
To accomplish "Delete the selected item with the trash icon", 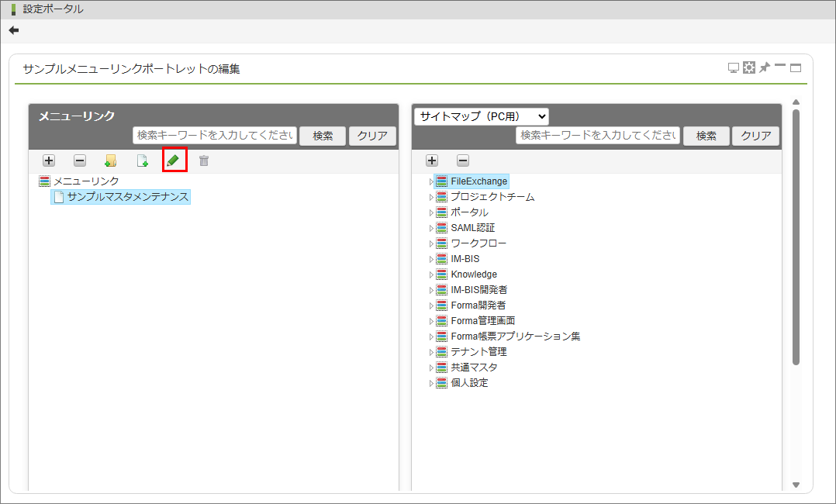I will [204, 161].
